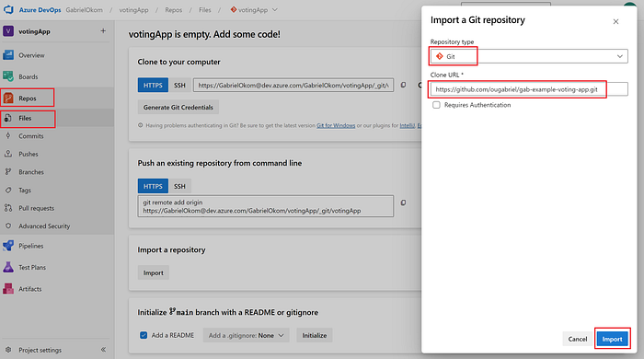The height and width of the screenshot is (359, 644).
Task: Click the Azure DevOps logo icon
Action: (x=8, y=9)
